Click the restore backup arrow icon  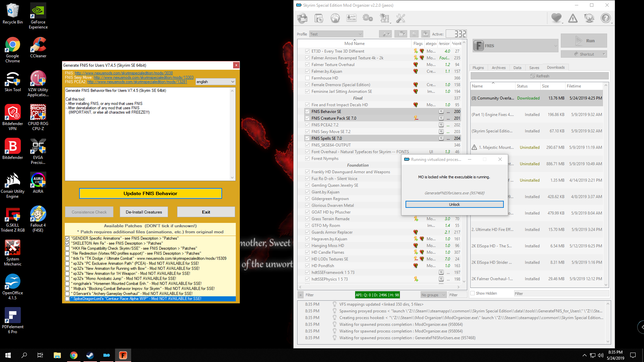coord(414,34)
